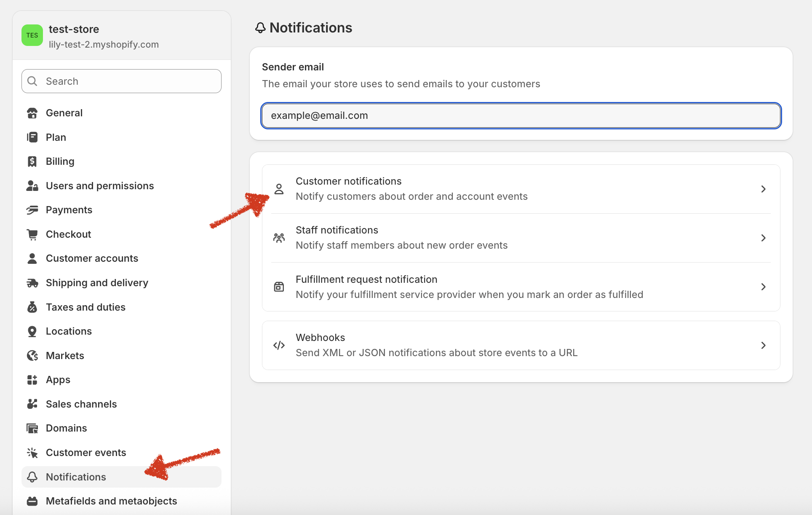Click the Payments hand icon

[32, 210]
